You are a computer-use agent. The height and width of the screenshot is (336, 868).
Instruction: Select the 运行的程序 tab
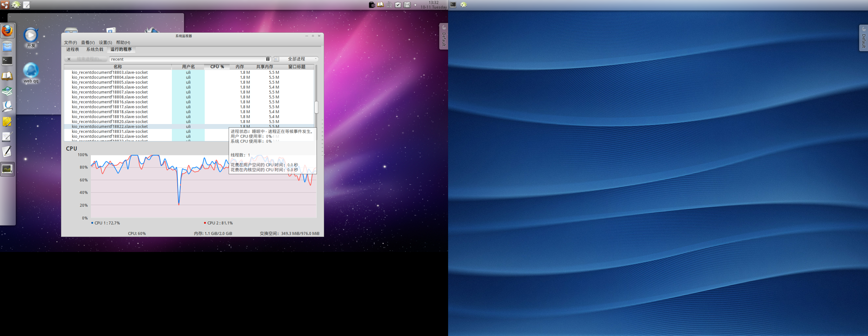[121, 50]
